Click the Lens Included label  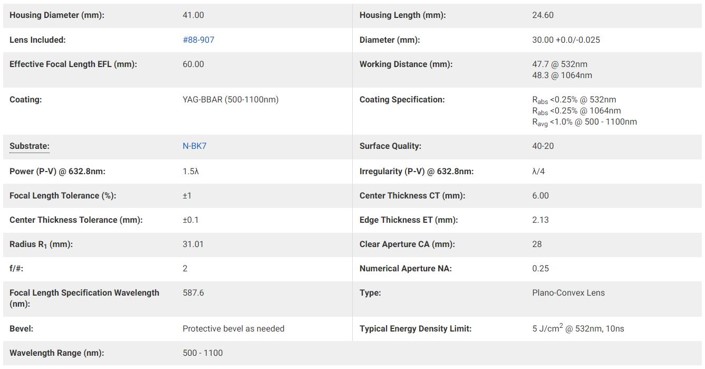(37, 40)
